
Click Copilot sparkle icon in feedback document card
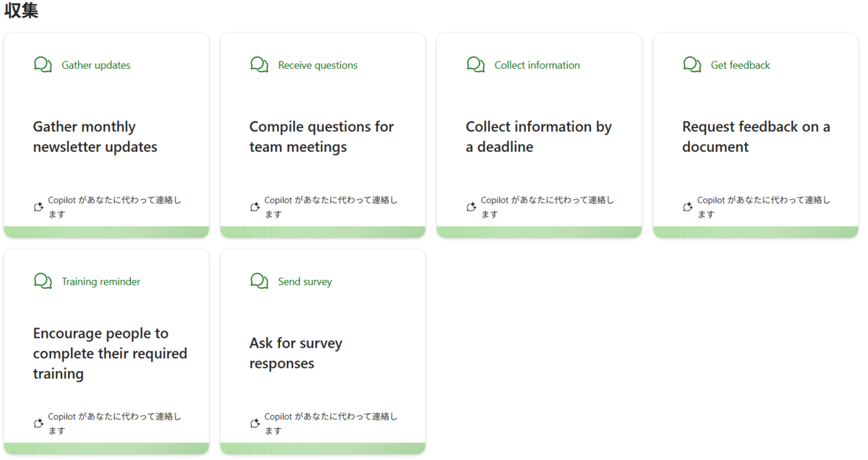tap(688, 207)
